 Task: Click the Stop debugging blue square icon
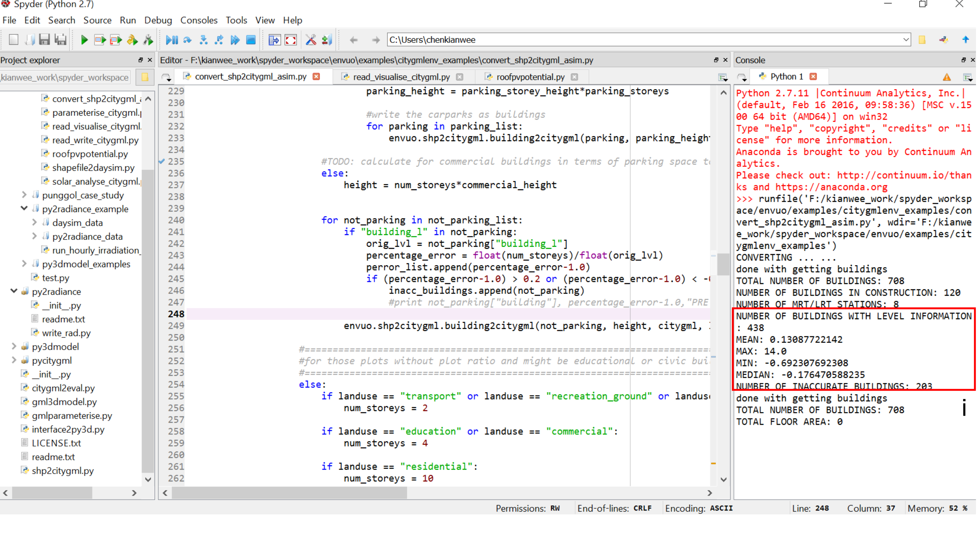(x=251, y=40)
